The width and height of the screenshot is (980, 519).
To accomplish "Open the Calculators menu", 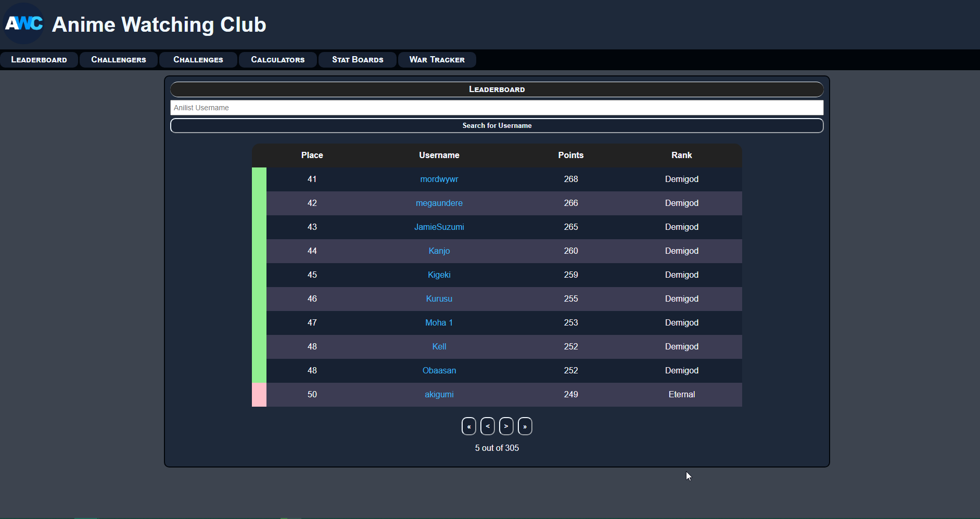I will click(x=278, y=60).
